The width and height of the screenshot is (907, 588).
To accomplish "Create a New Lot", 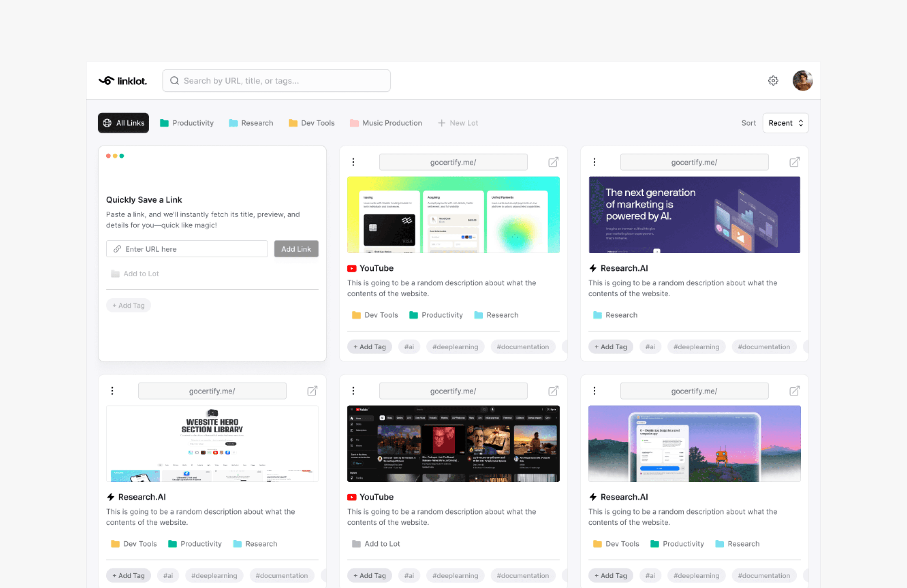I will click(x=458, y=123).
